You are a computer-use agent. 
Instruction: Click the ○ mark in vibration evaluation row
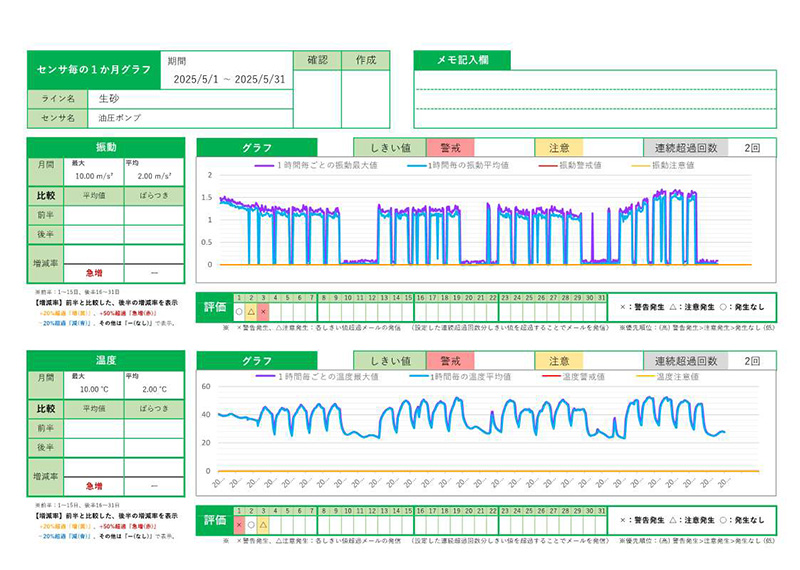pos(238,309)
